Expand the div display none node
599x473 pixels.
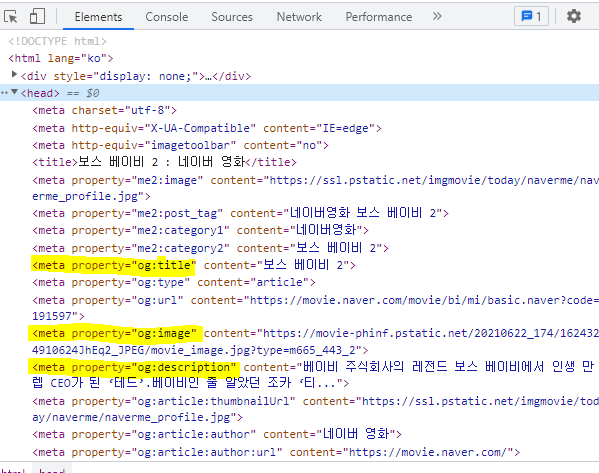point(15,75)
